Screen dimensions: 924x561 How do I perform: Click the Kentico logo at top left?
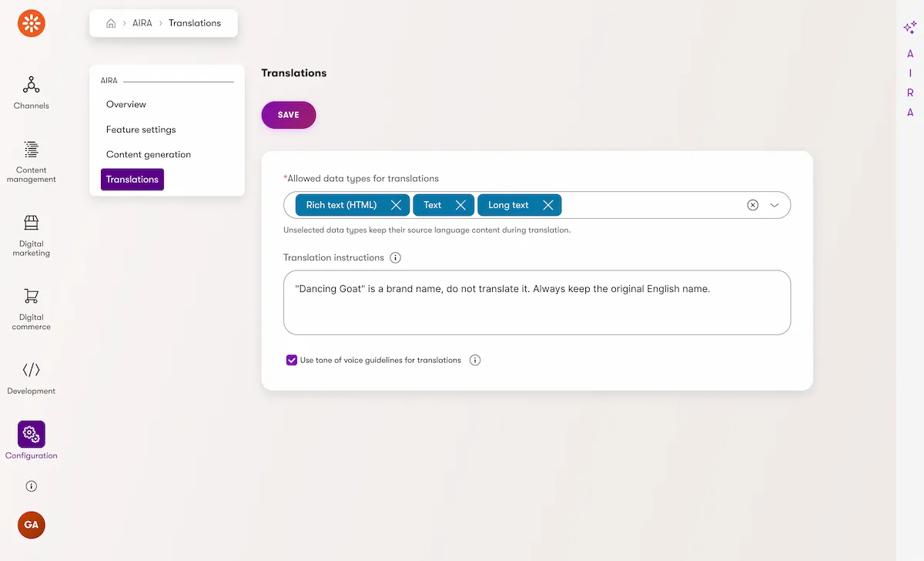[32, 23]
